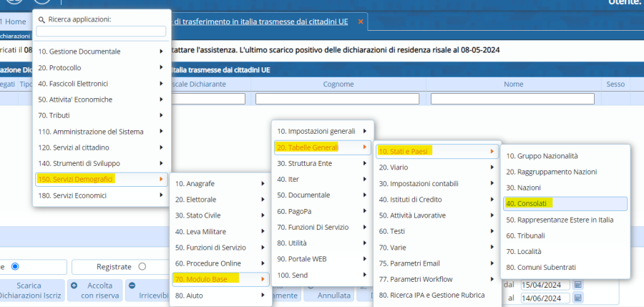
Task: Open the Consolati menu entry
Action: (565, 203)
